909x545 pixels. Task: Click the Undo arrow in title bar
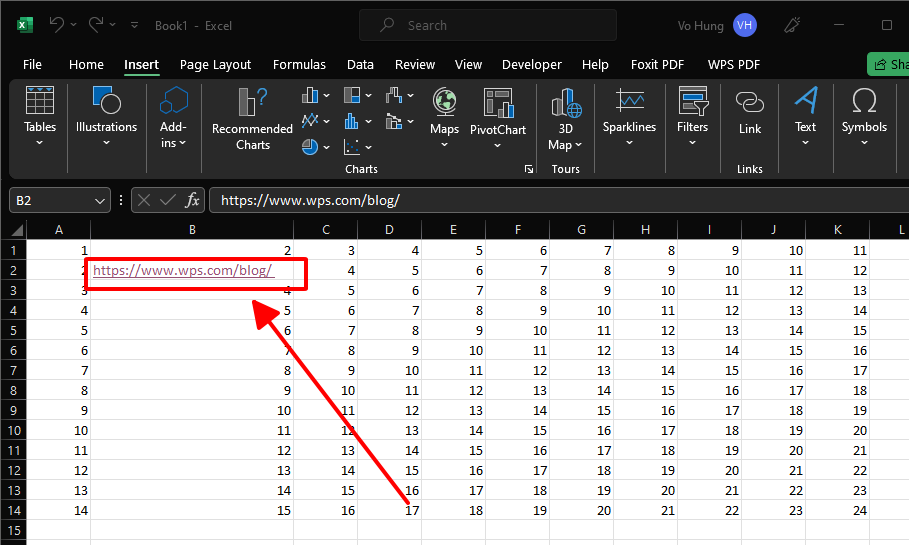tap(57, 25)
